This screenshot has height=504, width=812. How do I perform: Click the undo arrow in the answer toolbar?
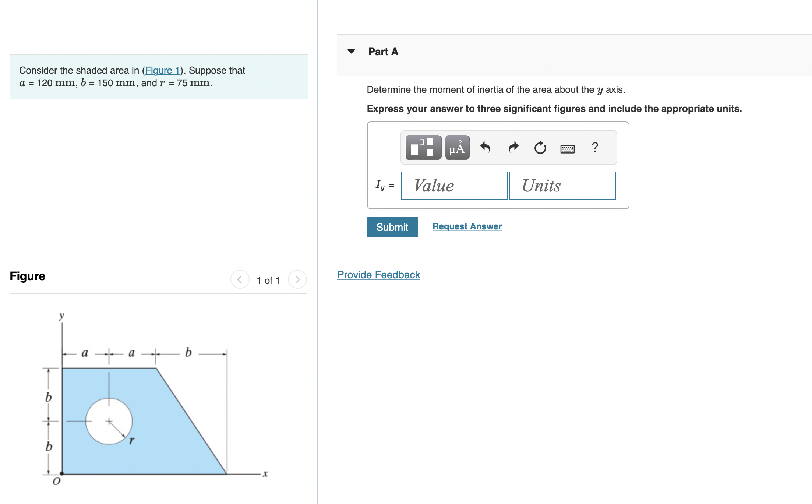point(485,147)
